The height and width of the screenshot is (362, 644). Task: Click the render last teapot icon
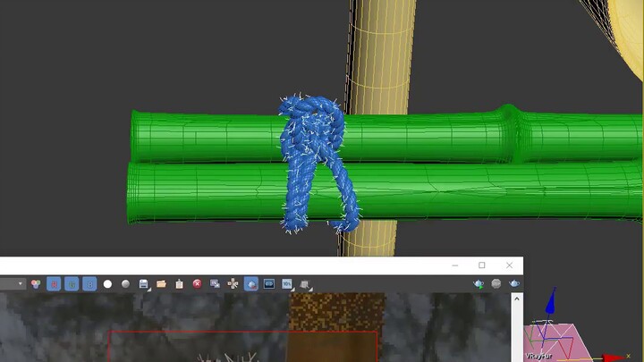[515, 284]
